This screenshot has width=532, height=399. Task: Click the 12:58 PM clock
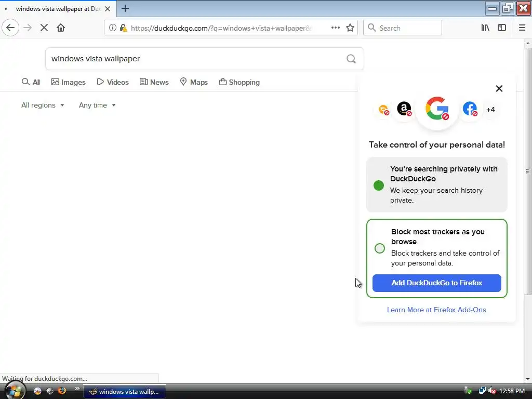coord(512,391)
